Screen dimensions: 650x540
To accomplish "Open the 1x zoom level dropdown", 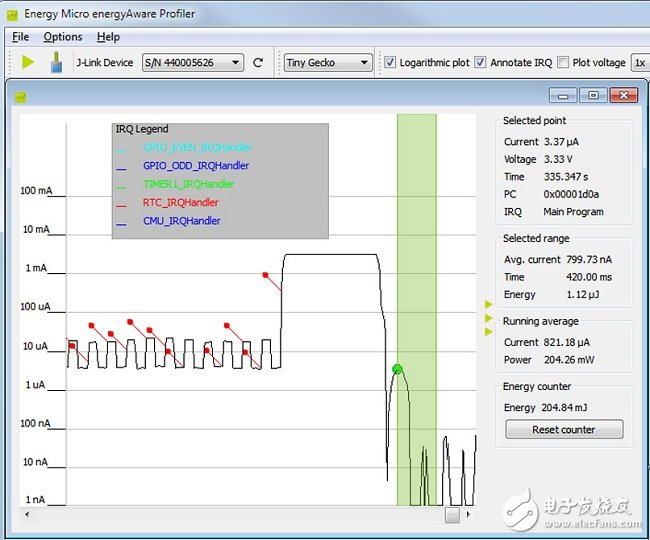I will (x=640, y=62).
